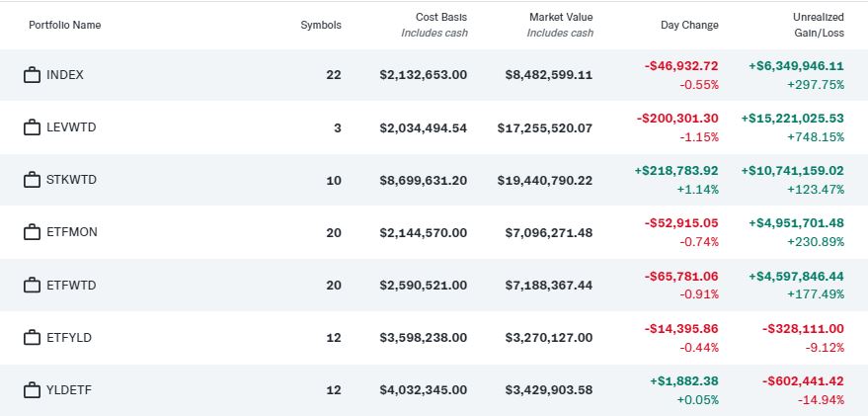The height and width of the screenshot is (416, 868).
Task: Sort by Portfolio Name column header
Action: [x=65, y=25]
